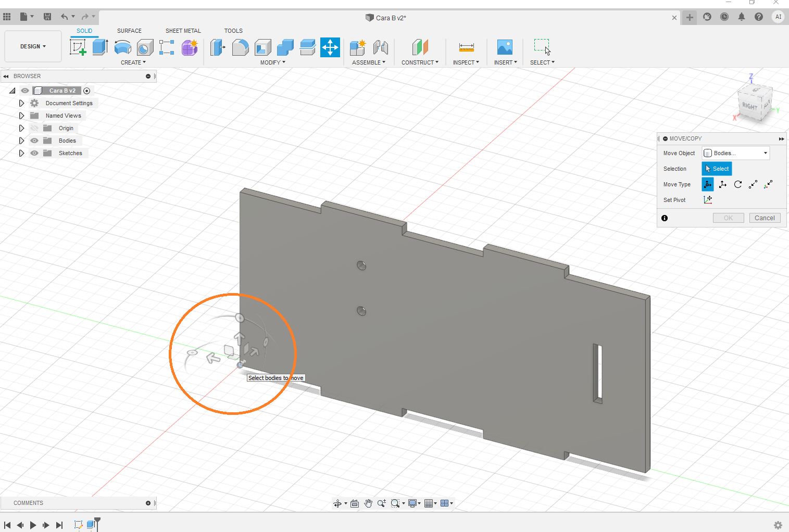Switch to the TOOLS tab
This screenshot has width=789, height=532.
point(233,31)
